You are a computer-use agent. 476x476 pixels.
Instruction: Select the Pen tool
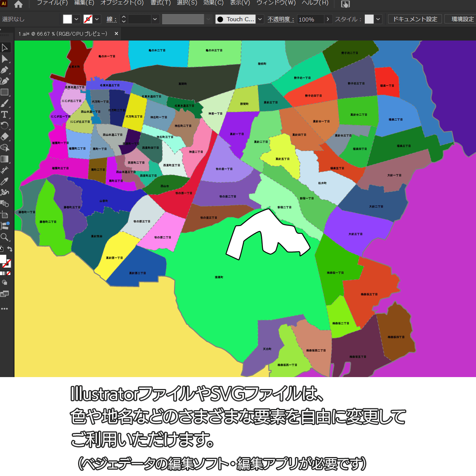point(5,70)
